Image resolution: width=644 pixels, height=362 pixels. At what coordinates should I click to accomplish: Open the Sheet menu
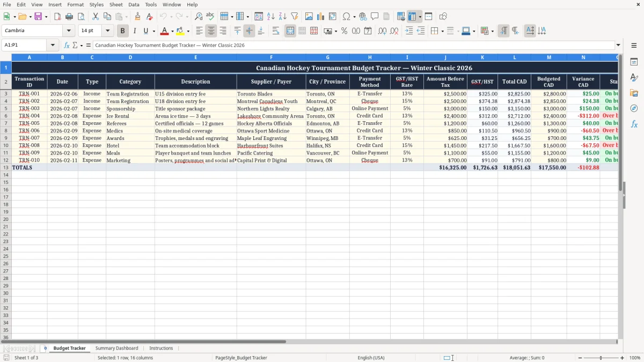click(x=116, y=4)
